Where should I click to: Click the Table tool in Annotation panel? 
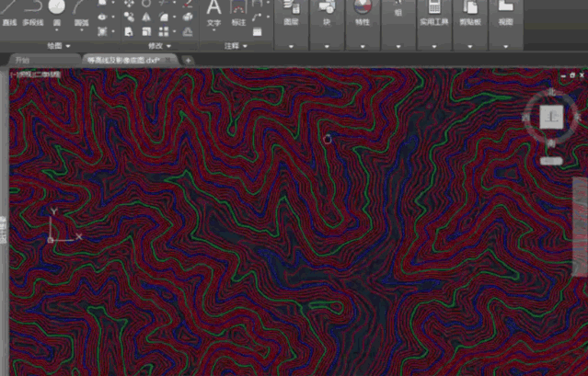[x=257, y=32]
